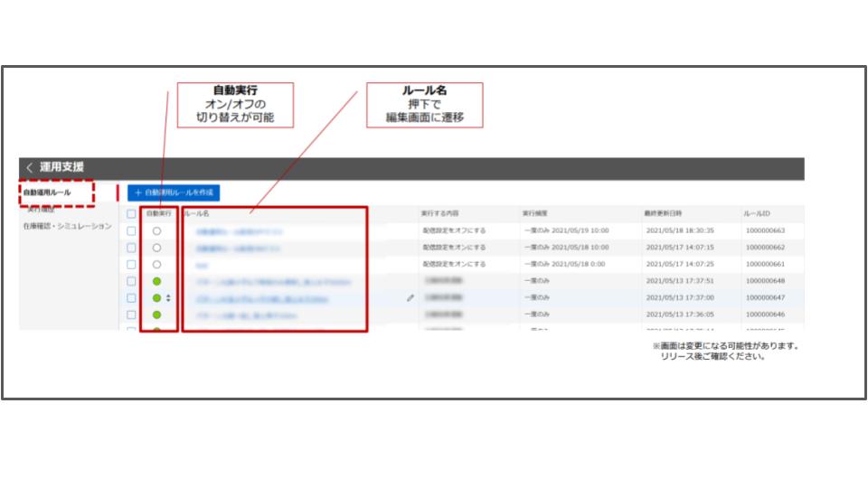Click the timestamp 2021/05/13 17:37:51

coord(680,280)
